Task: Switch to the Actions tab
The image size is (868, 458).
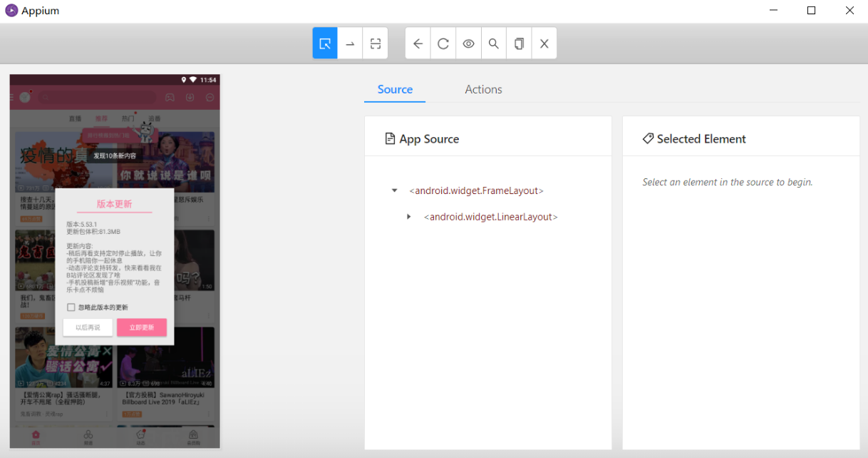Action: (x=483, y=89)
